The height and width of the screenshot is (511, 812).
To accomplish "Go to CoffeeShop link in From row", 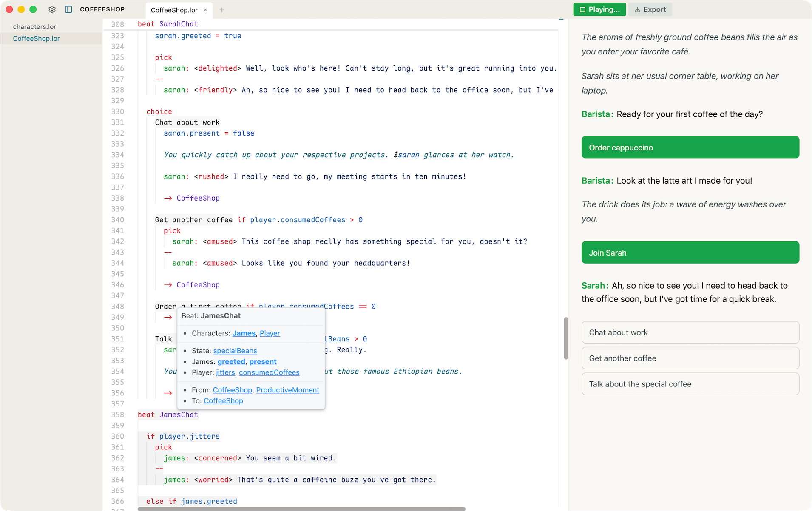I will (233, 390).
